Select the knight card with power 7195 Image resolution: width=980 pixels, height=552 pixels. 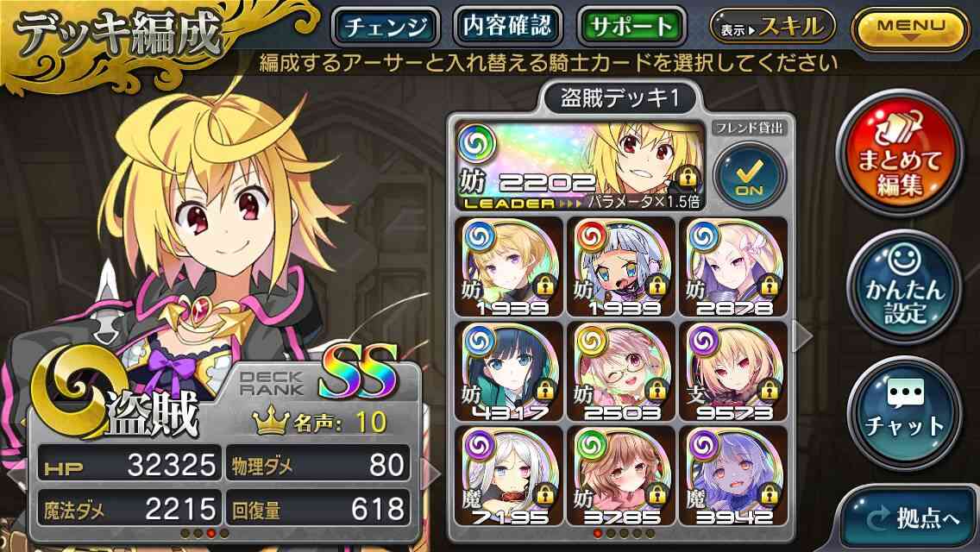pyautogui.click(x=509, y=476)
